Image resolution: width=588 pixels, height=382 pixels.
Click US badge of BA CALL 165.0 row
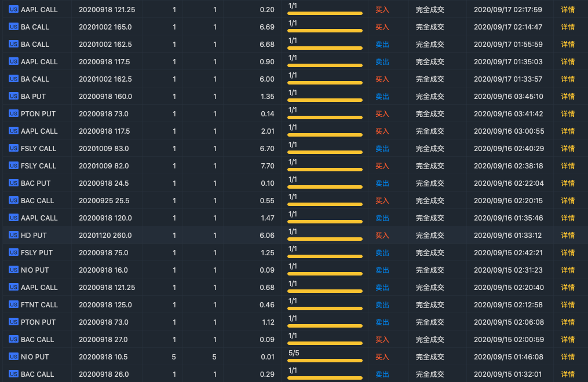coord(13,27)
